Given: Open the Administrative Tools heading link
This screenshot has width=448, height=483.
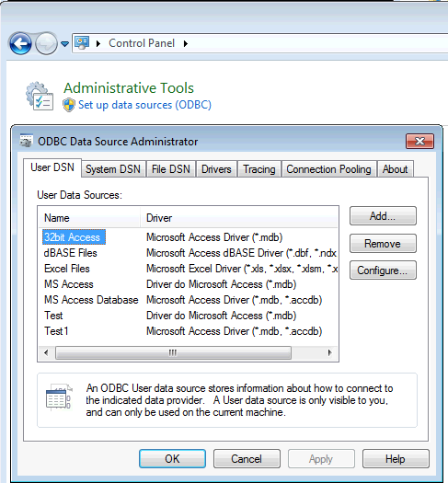Looking at the screenshot, I should 129,88.
